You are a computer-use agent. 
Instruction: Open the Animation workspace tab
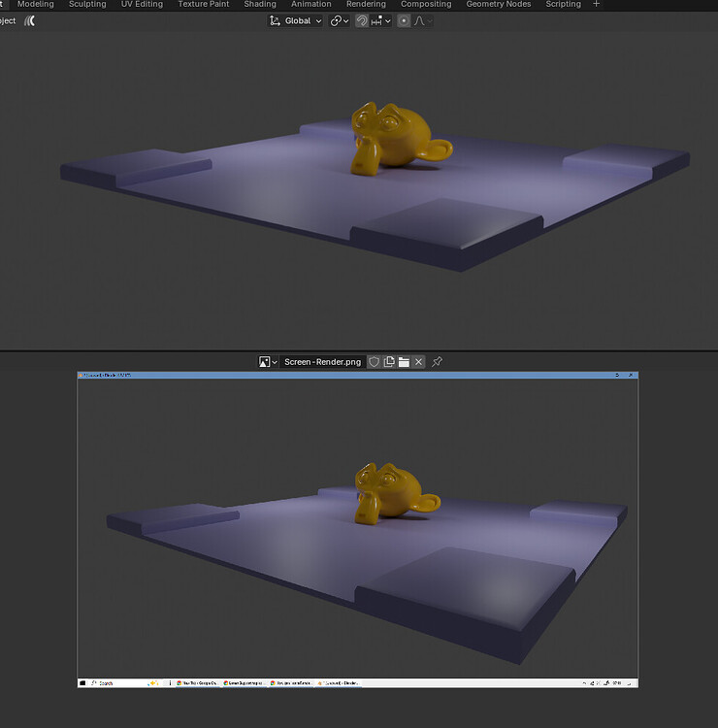[x=310, y=4]
